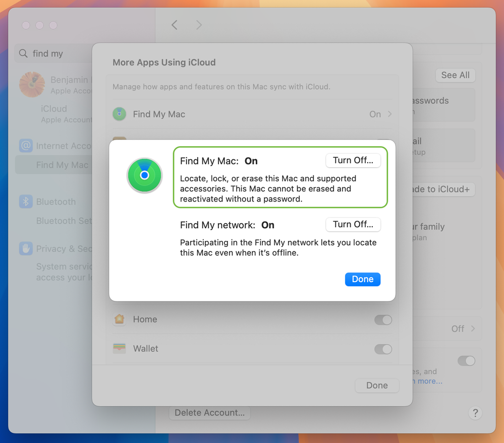504x443 pixels.
Task: Click the Privacy & Security hand icon
Action: (x=26, y=248)
